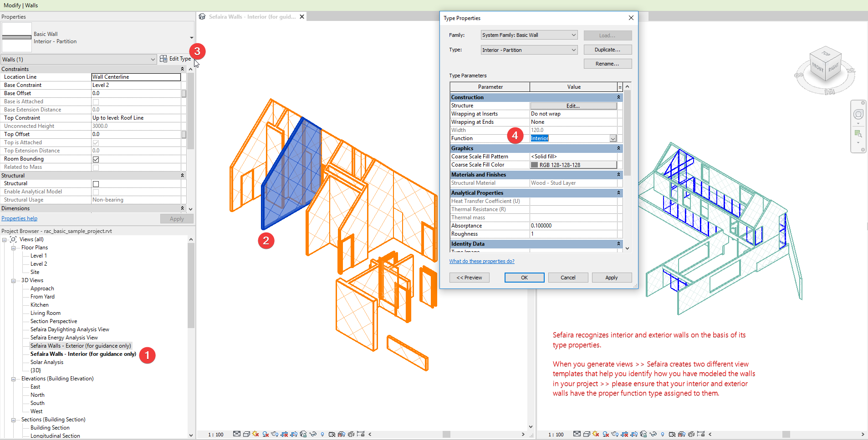
Task: Click the TOP face of the ViewCube
Action: tap(826, 54)
